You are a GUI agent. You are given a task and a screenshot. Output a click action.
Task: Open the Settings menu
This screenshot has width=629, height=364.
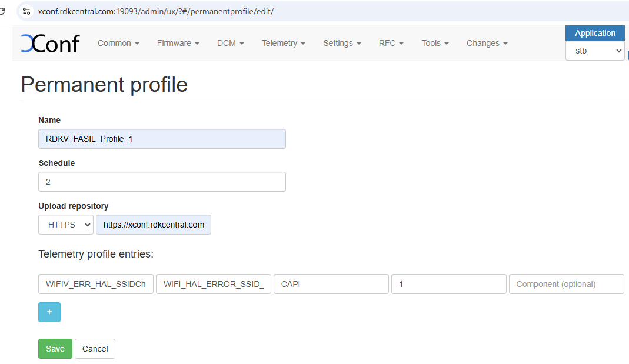click(x=342, y=43)
